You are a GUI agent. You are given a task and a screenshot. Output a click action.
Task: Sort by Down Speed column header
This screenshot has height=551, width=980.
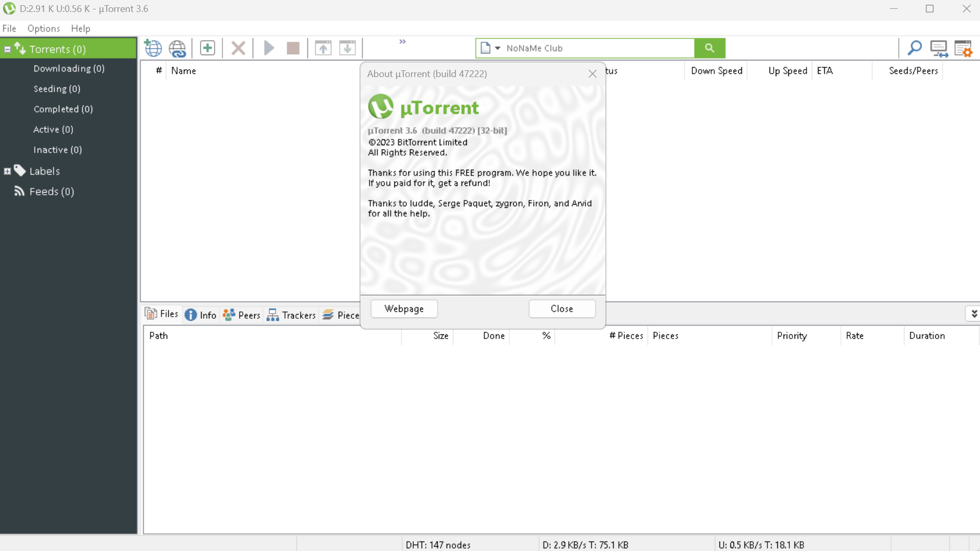coord(716,71)
